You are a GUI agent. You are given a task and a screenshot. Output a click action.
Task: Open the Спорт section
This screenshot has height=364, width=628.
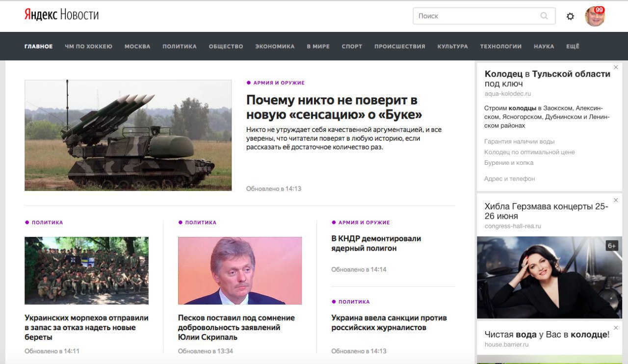click(352, 47)
